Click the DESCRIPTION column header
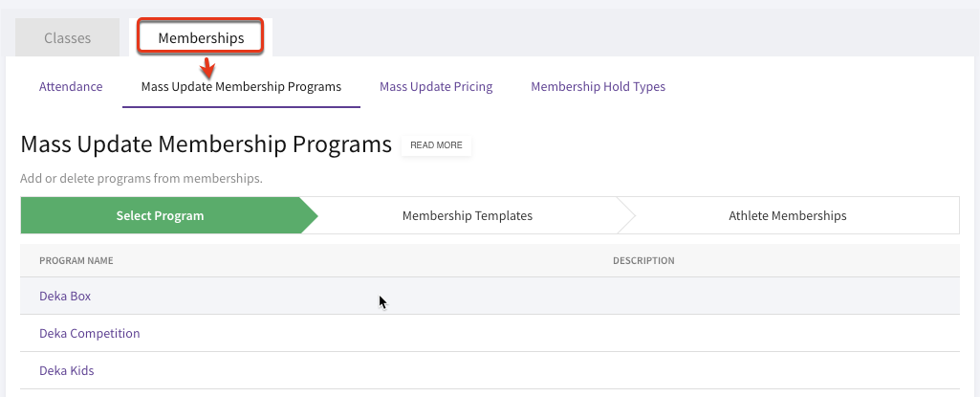This screenshot has width=980, height=397. pyautogui.click(x=643, y=261)
